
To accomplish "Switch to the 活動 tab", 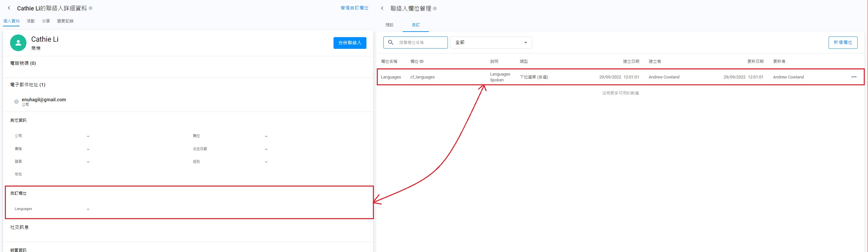I will (x=31, y=21).
